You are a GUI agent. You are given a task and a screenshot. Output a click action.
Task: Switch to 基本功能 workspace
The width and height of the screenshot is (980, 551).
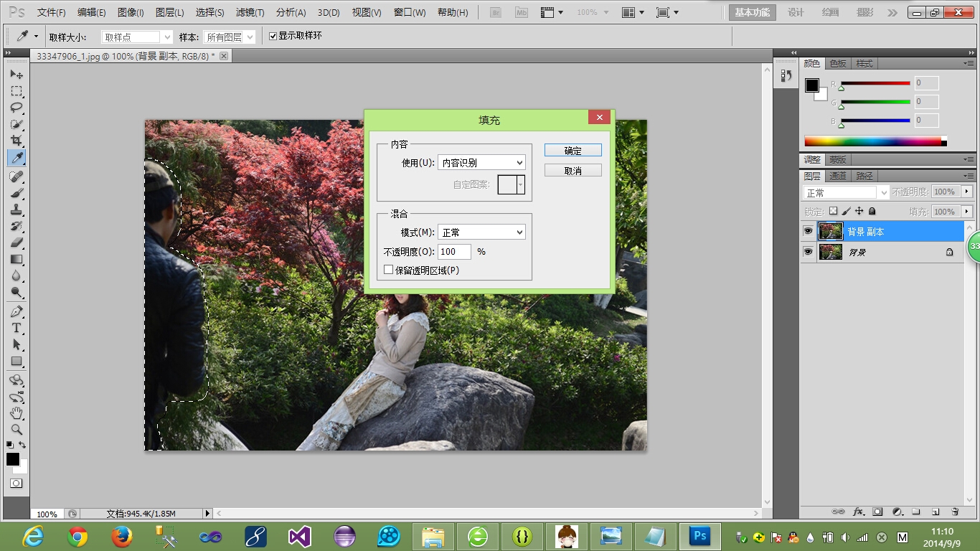[753, 12]
